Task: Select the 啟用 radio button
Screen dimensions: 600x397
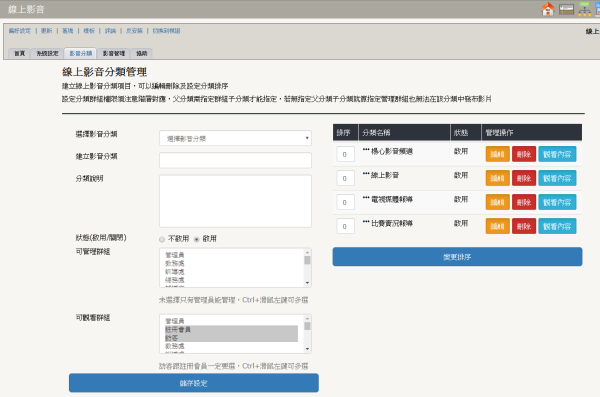Action: coord(197,239)
